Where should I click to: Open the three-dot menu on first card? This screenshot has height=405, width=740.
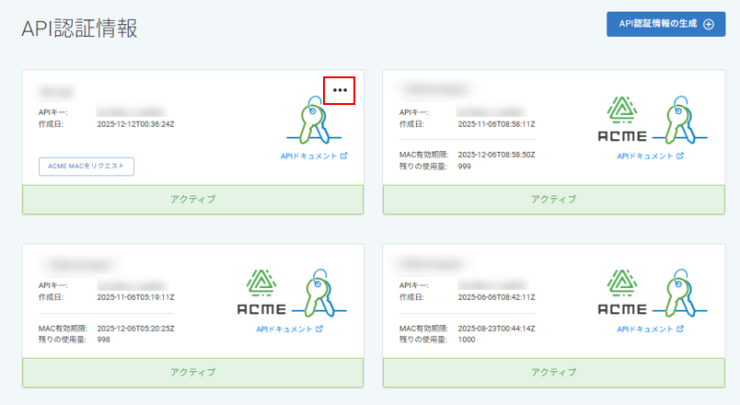click(x=339, y=90)
